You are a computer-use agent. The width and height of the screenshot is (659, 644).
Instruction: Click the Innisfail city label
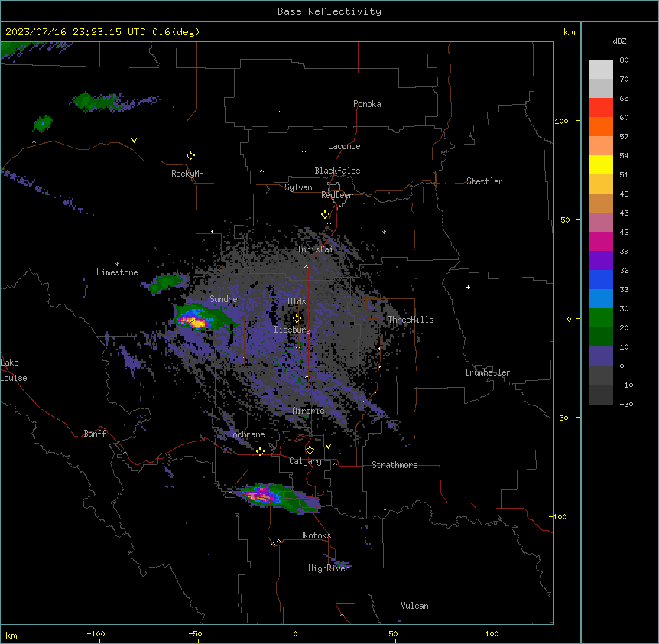318,249
